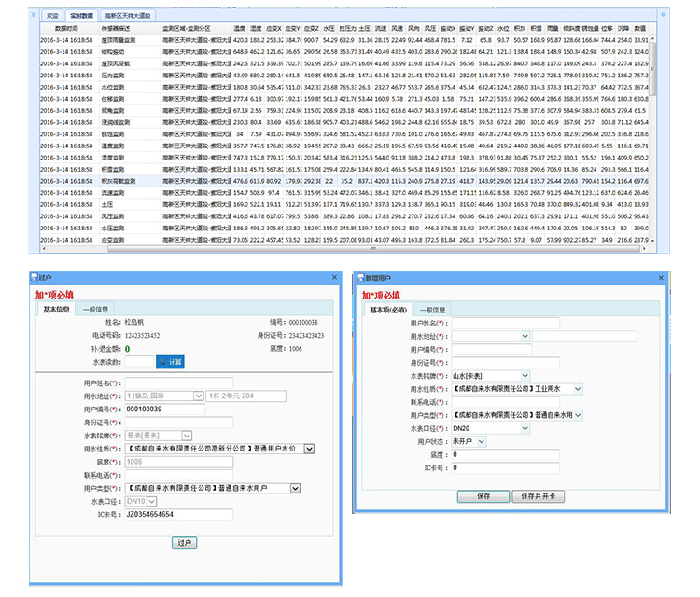Open 基本项(必填) tab in 新增用户 dialog
The image size is (700, 597).
pos(388,310)
